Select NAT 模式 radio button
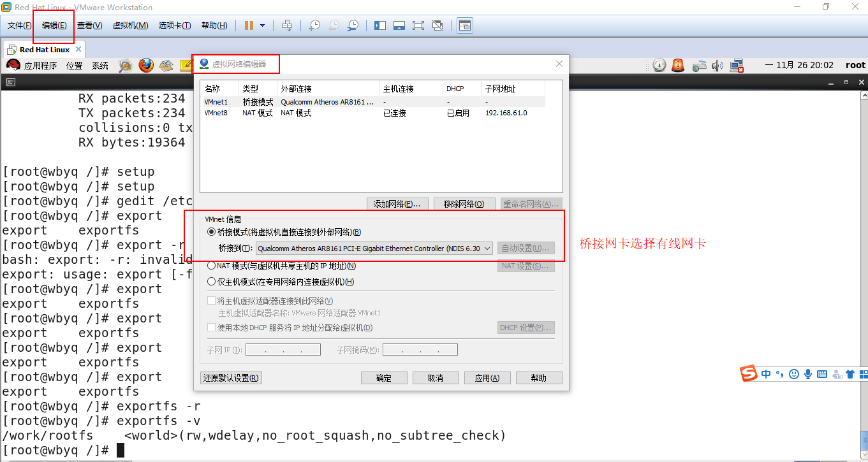The width and height of the screenshot is (868, 462). [x=212, y=266]
